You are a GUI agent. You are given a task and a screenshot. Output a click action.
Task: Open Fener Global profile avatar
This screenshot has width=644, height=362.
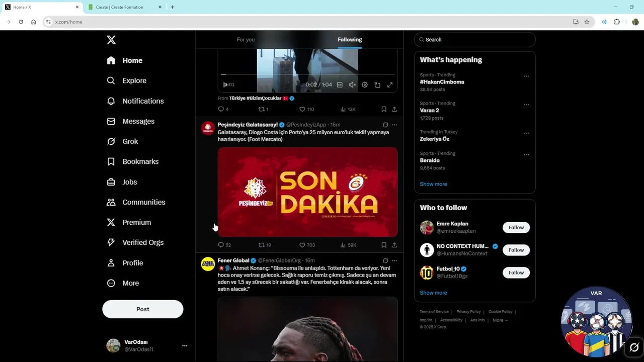tap(208, 264)
